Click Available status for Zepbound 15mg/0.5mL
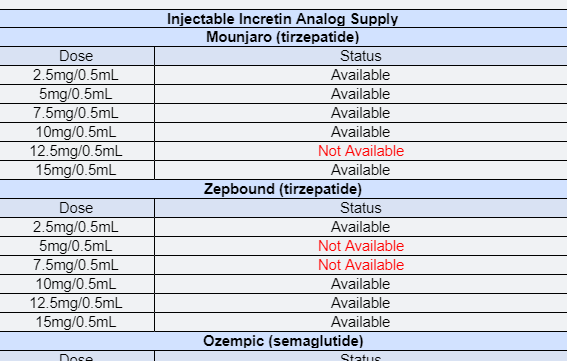The height and width of the screenshot is (361, 567). click(361, 322)
